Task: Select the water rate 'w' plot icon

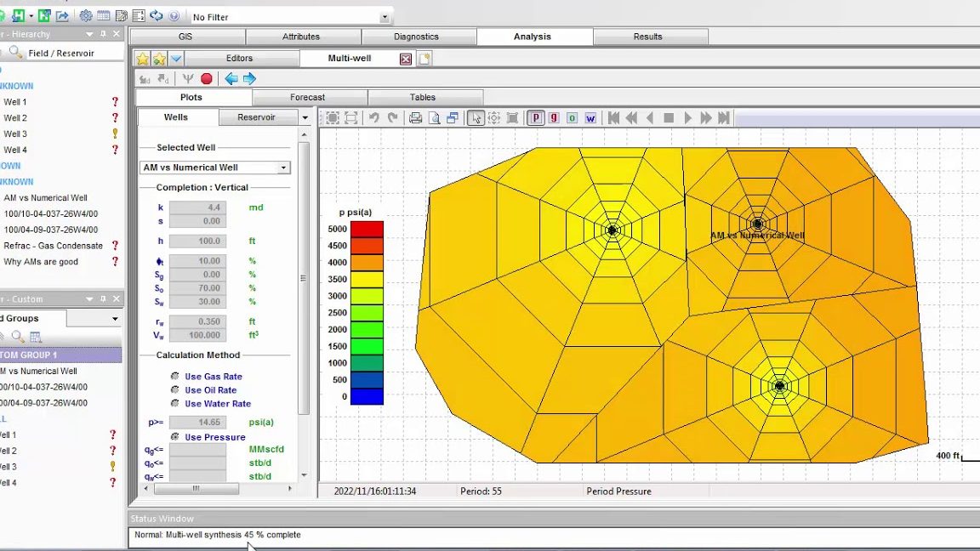Action: click(590, 118)
